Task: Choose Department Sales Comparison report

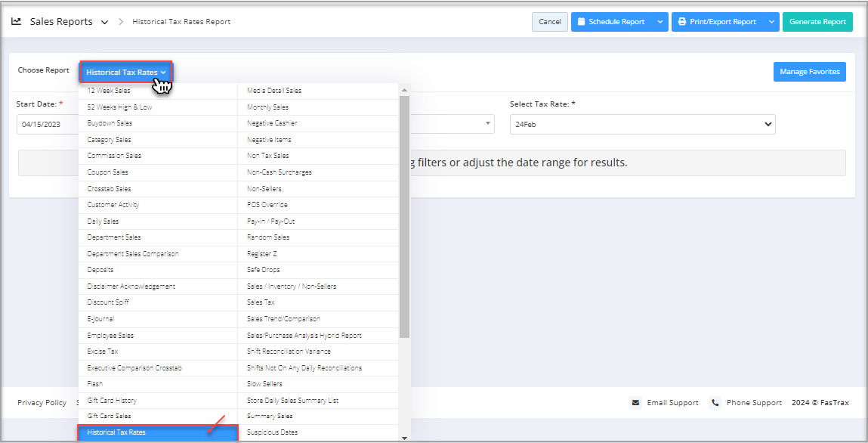Action: (133, 254)
